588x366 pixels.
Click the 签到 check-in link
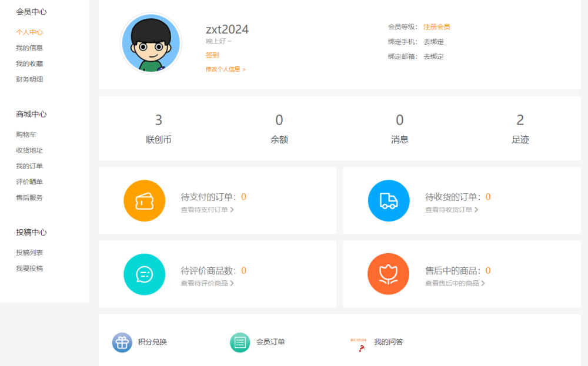pyautogui.click(x=212, y=55)
